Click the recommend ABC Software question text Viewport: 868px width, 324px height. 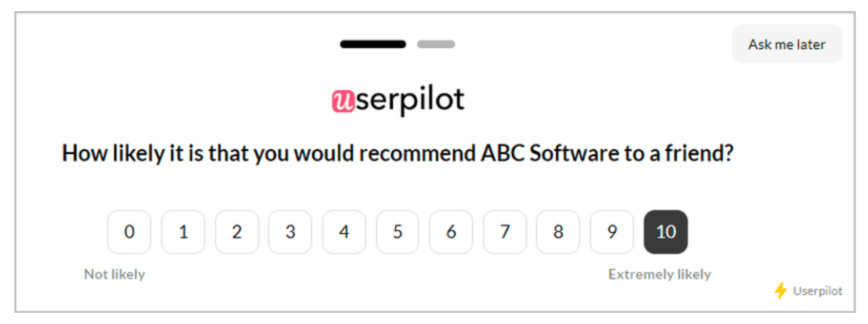pos(397,153)
